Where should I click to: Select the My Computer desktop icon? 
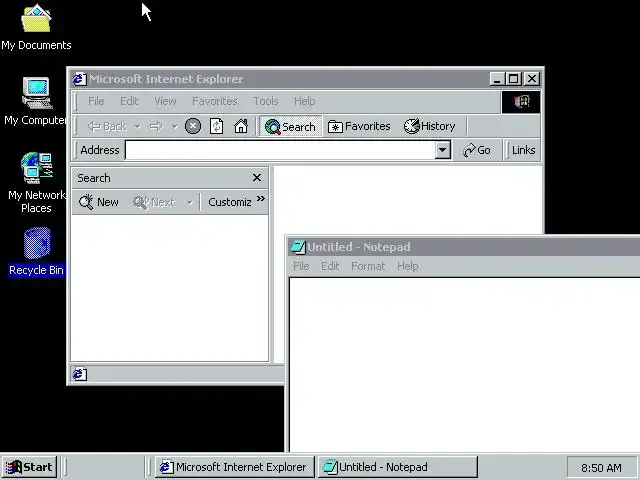pyautogui.click(x=36, y=101)
